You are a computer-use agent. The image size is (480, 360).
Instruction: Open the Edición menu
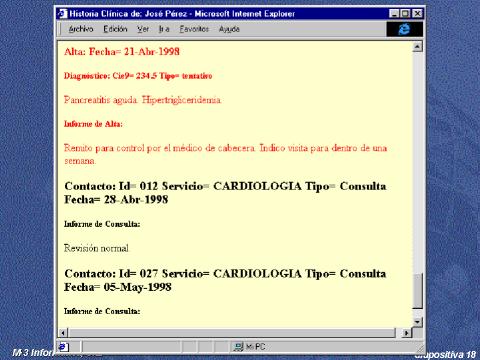coord(115,29)
